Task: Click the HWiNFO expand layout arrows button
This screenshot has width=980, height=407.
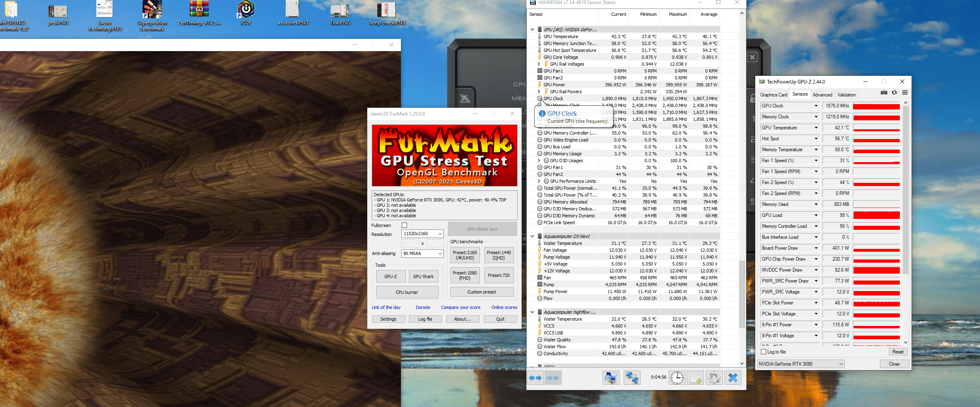Action: click(x=535, y=378)
